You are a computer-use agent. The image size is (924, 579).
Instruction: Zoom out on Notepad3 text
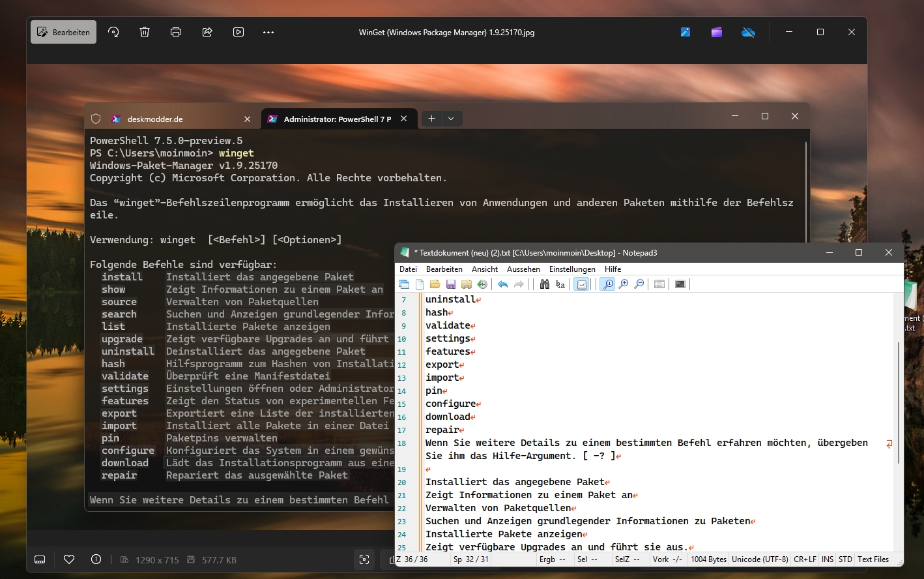click(x=639, y=284)
